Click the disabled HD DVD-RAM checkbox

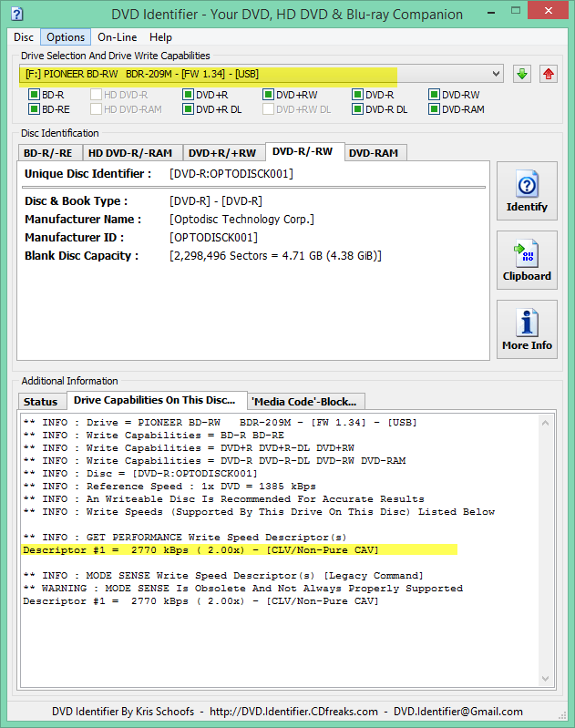[96, 109]
